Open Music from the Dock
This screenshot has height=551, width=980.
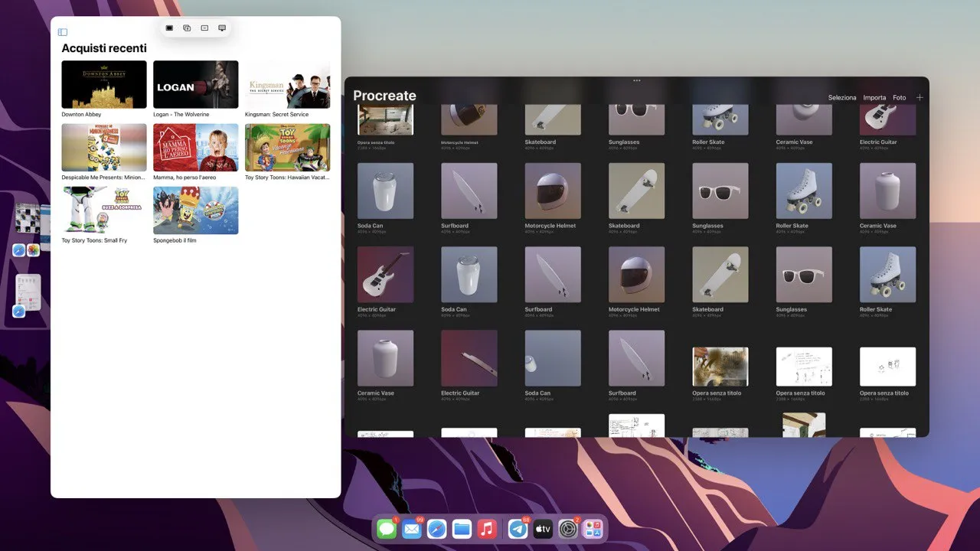tap(488, 528)
